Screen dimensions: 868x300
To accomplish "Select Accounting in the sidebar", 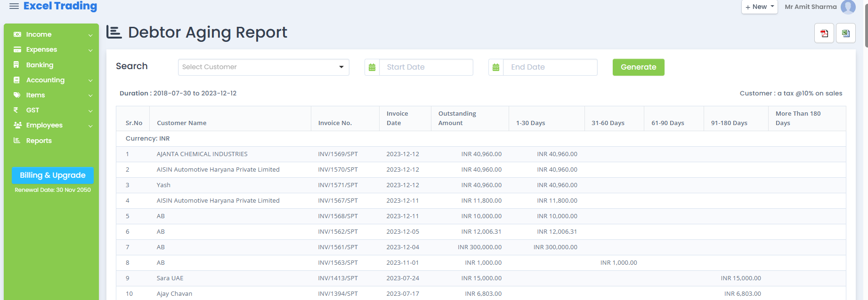I will 45,80.
